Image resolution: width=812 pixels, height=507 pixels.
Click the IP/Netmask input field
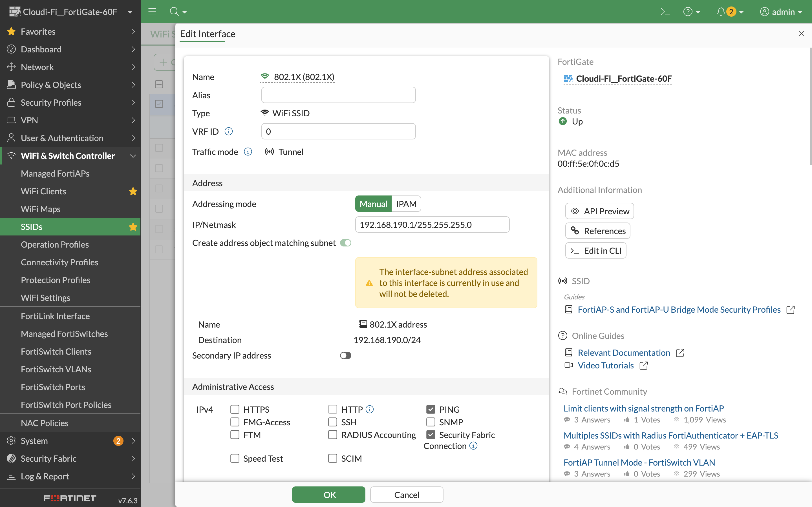point(432,225)
